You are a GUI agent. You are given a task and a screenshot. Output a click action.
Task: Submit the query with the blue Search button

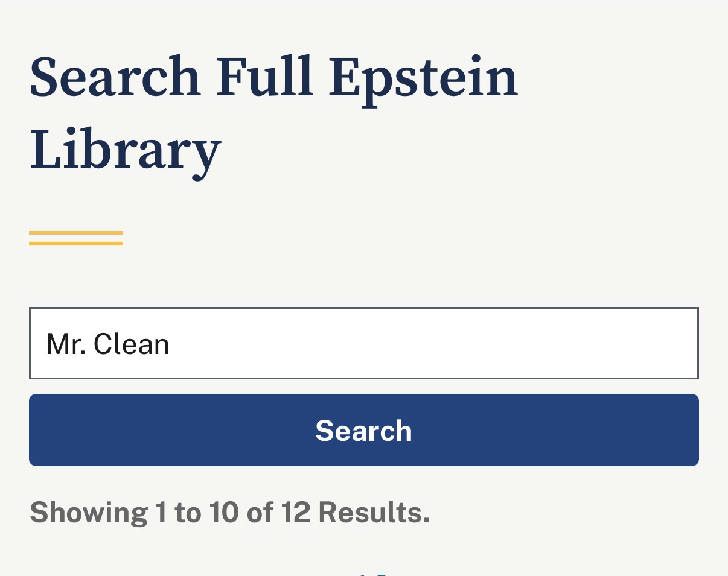pyautogui.click(x=363, y=430)
